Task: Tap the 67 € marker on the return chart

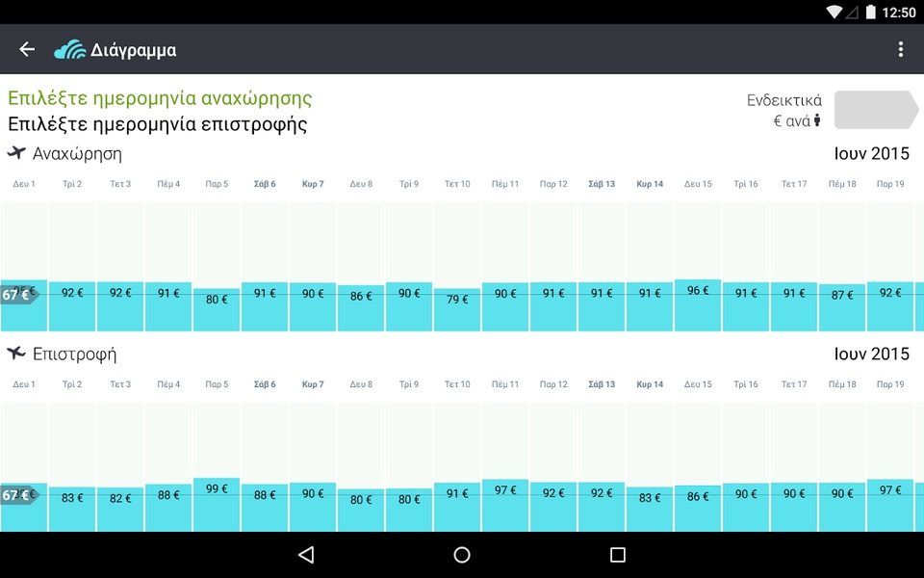Action: [19, 494]
